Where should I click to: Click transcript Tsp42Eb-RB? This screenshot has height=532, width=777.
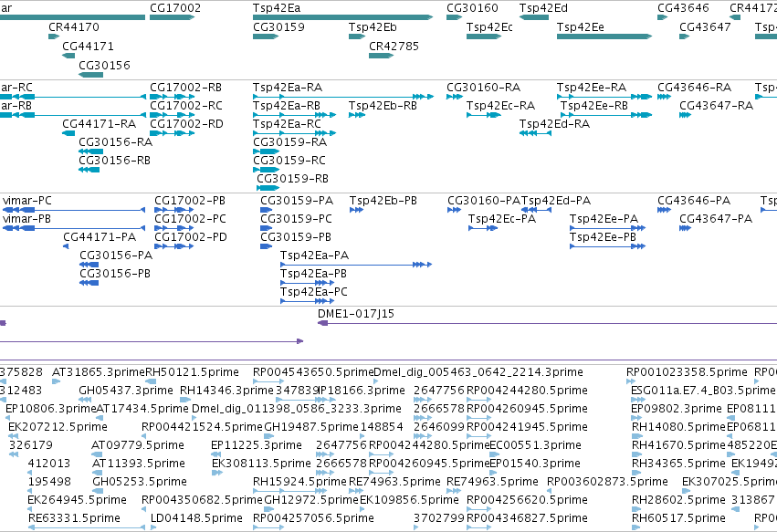357,115
